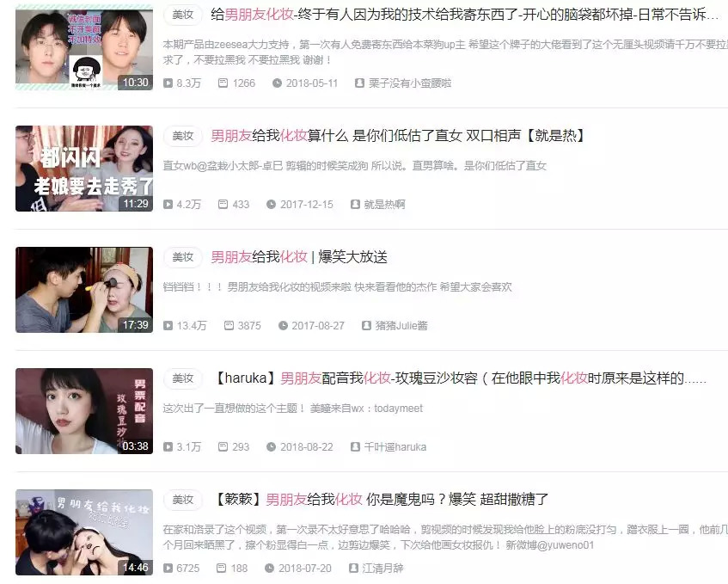
Task: Open the 17:39 makeup video thumbnail
Action: pos(84,290)
